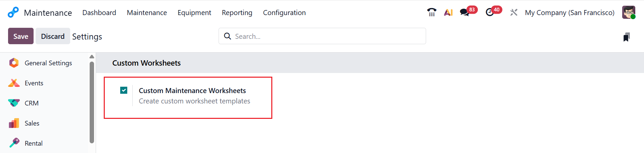644x153 pixels.
Task: Open the chat messages icon
Action: click(x=465, y=13)
